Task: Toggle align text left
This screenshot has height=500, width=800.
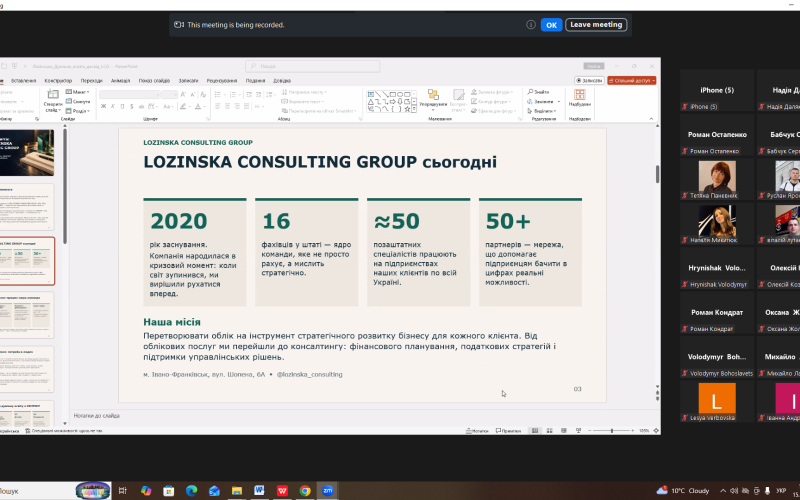Action: pyautogui.click(x=218, y=106)
